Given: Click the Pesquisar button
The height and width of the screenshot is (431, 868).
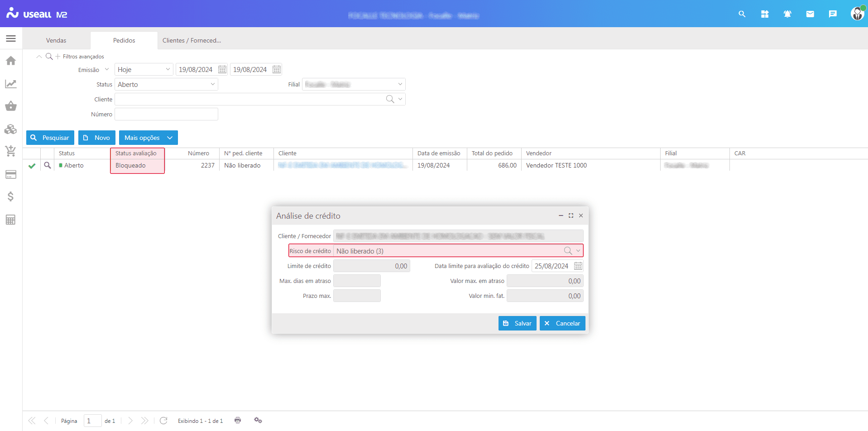Looking at the screenshot, I should click(x=50, y=138).
